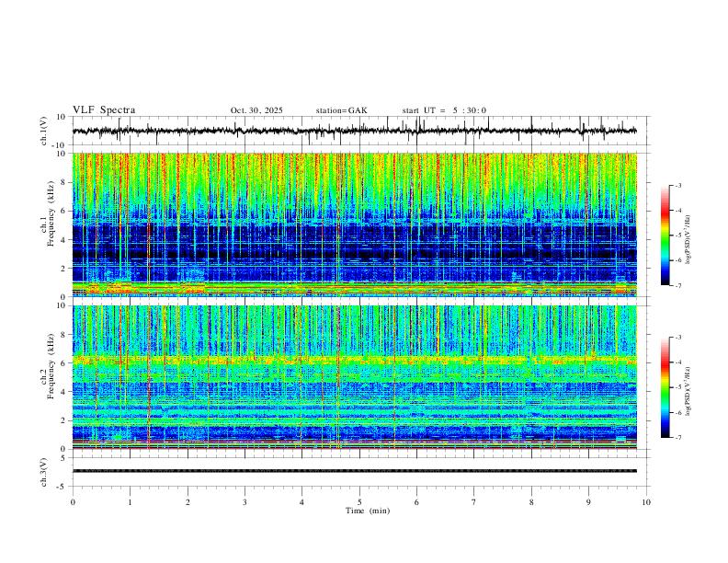The height and width of the screenshot is (563, 728).
Task: Click the log(PSD) label beside ch.2 color bar
Action: (688, 391)
